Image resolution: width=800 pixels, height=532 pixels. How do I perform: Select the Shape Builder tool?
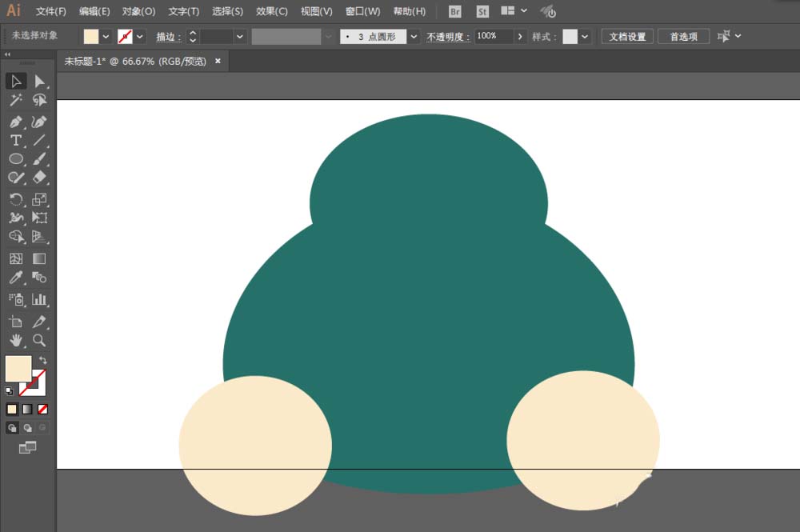tap(16, 237)
